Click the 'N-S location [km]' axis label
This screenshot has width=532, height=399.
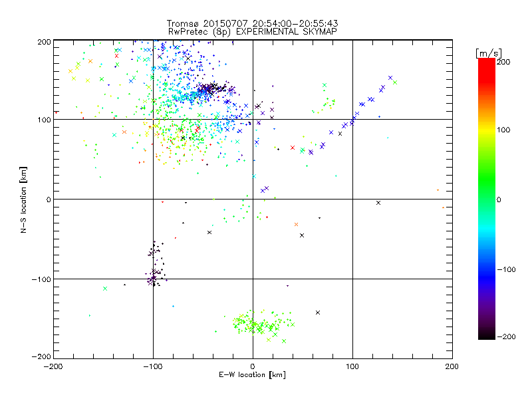pyautogui.click(x=23, y=199)
